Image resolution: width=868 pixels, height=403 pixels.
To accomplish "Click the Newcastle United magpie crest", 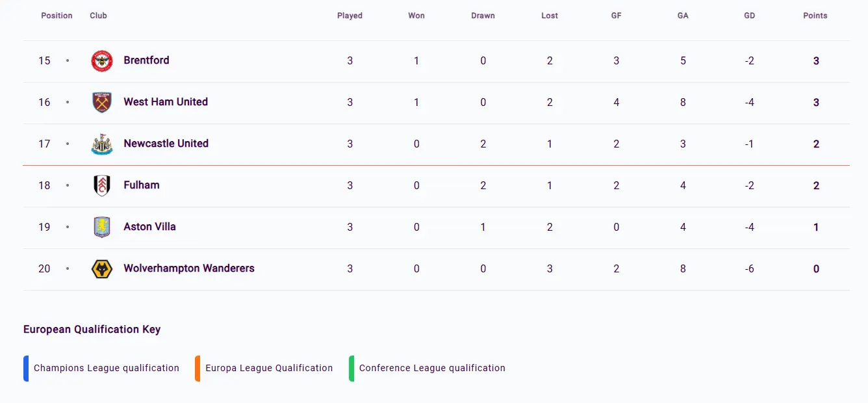I will tap(101, 144).
